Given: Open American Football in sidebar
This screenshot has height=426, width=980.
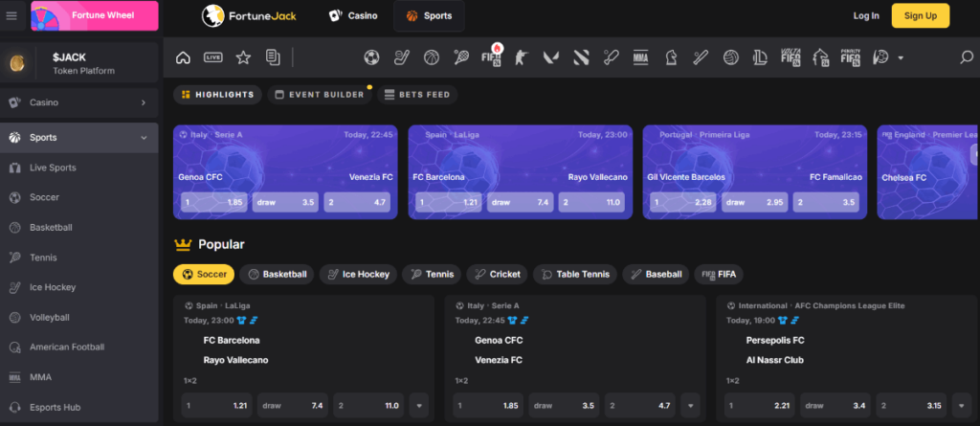Looking at the screenshot, I should 78,348.
